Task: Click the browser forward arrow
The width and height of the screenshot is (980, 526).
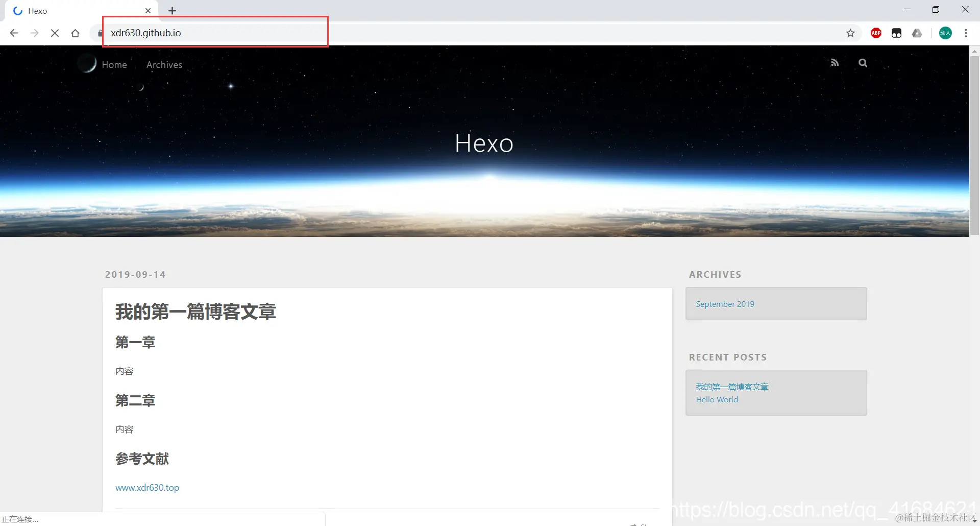Action: (x=34, y=33)
